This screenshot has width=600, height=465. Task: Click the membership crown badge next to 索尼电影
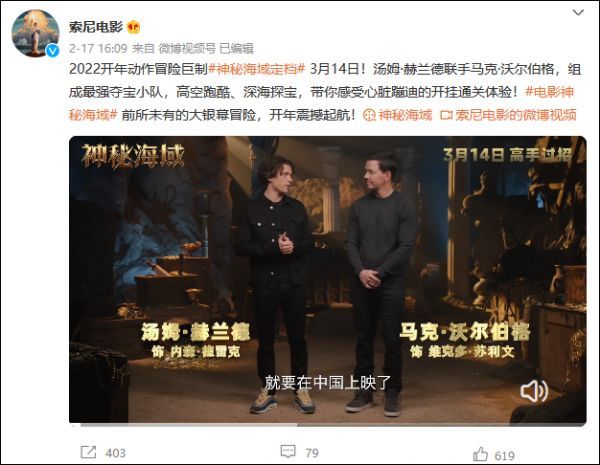(x=134, y=27)
